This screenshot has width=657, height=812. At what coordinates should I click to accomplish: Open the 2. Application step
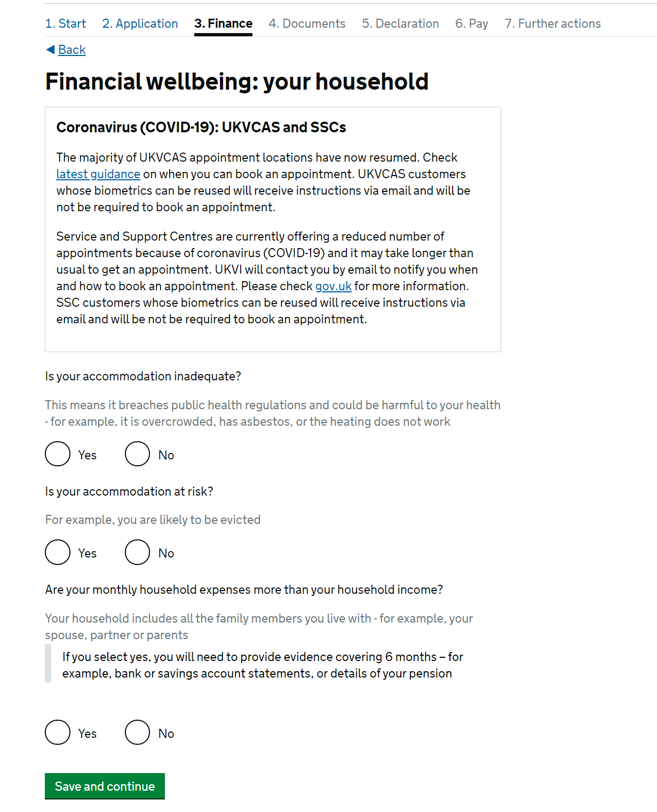(140, 23)
